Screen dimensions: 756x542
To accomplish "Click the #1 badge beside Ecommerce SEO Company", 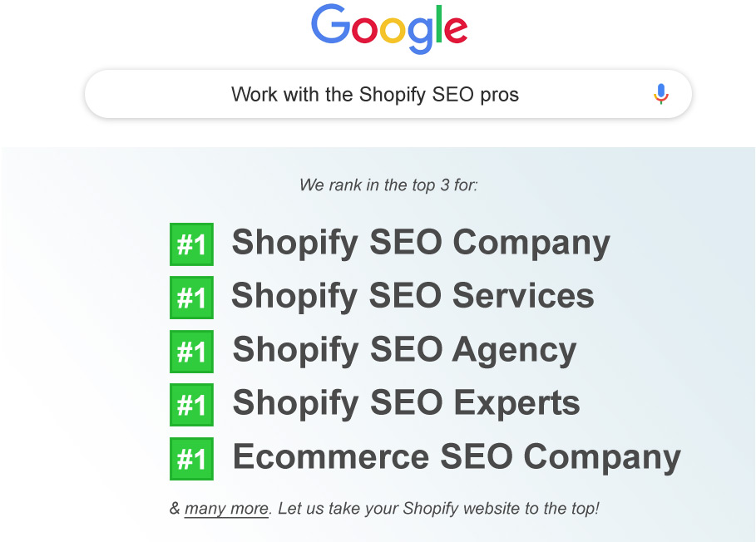I will [x=191, y=459].
